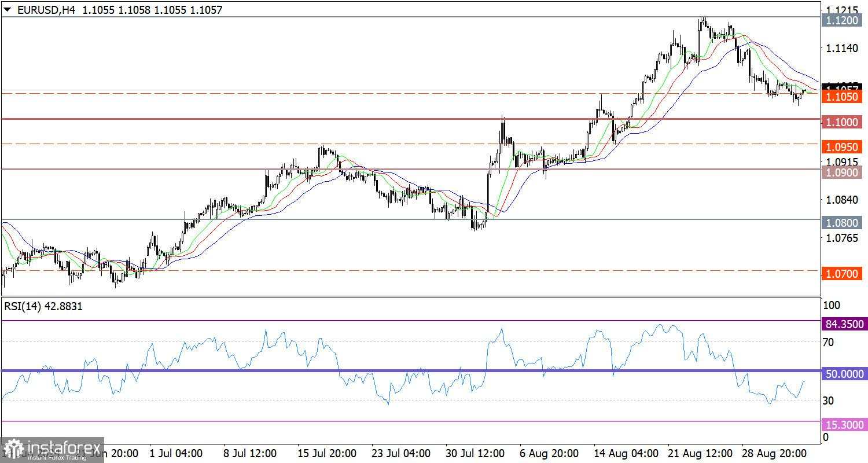Click the RSI scale value 30

(828, 400)
